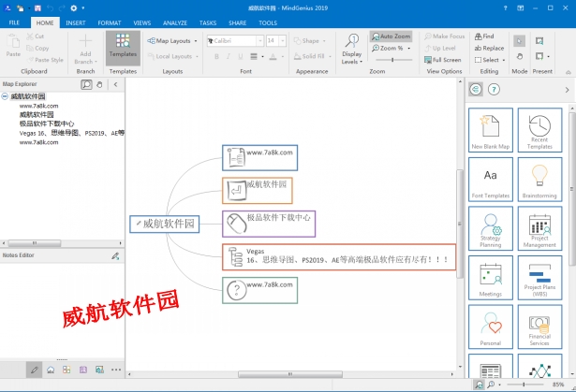The width and height of the screenshot is (576, 392).
Task: Click Up Level
Action: tap(439, 48)
